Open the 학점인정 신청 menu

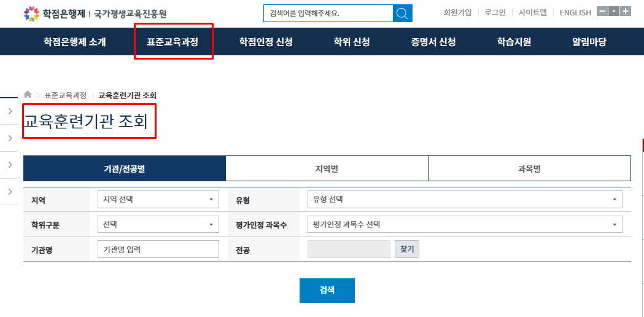tap(266, 42)
